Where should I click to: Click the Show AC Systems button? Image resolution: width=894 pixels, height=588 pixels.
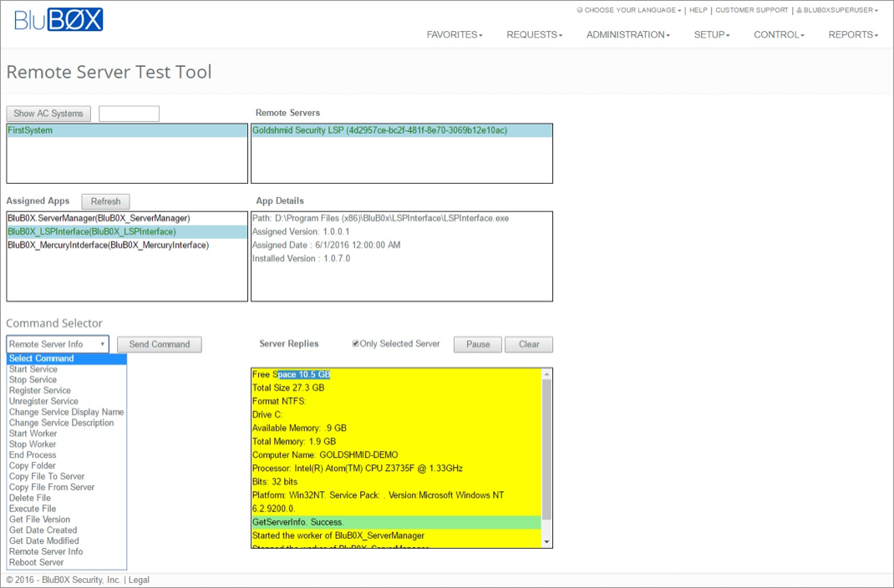pos(48,114)
